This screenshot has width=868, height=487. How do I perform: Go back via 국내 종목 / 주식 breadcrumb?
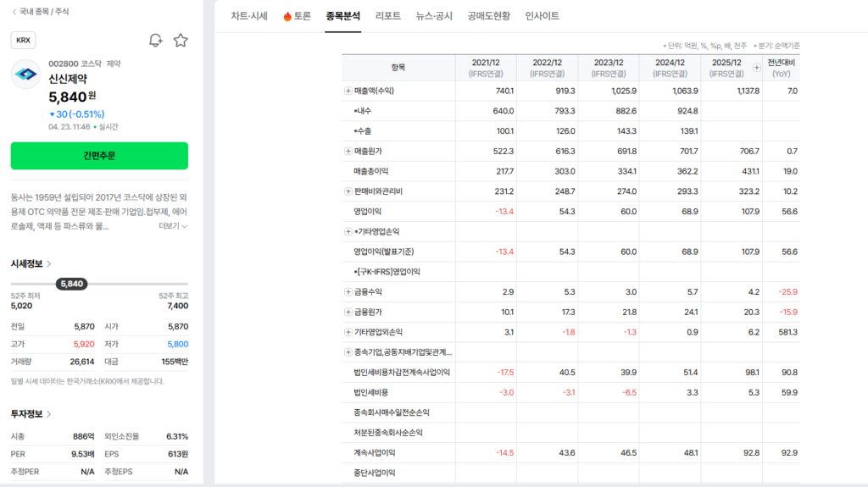(41, 12)
